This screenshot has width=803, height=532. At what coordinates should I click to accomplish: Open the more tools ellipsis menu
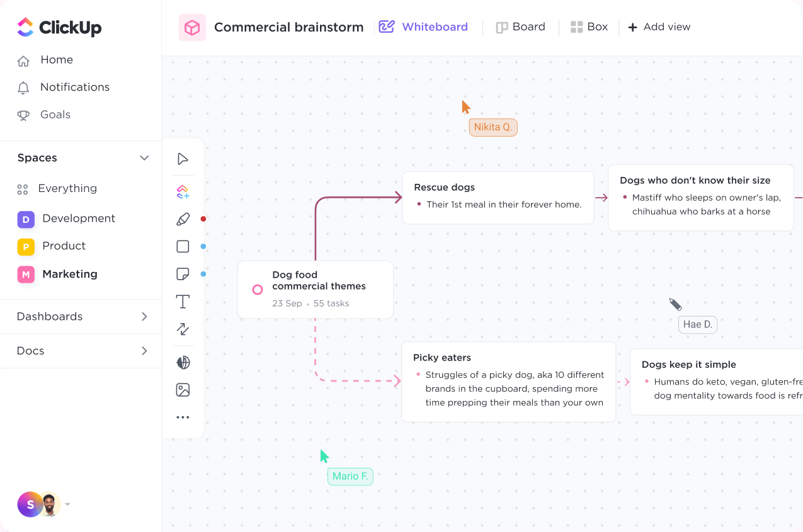tap(183, 417)
